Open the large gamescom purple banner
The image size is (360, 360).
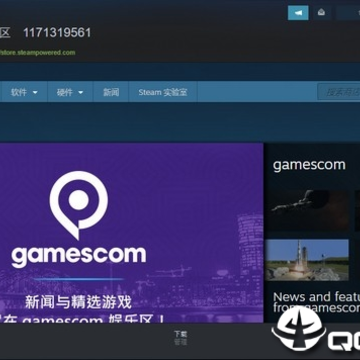click(x=131, y=233)
